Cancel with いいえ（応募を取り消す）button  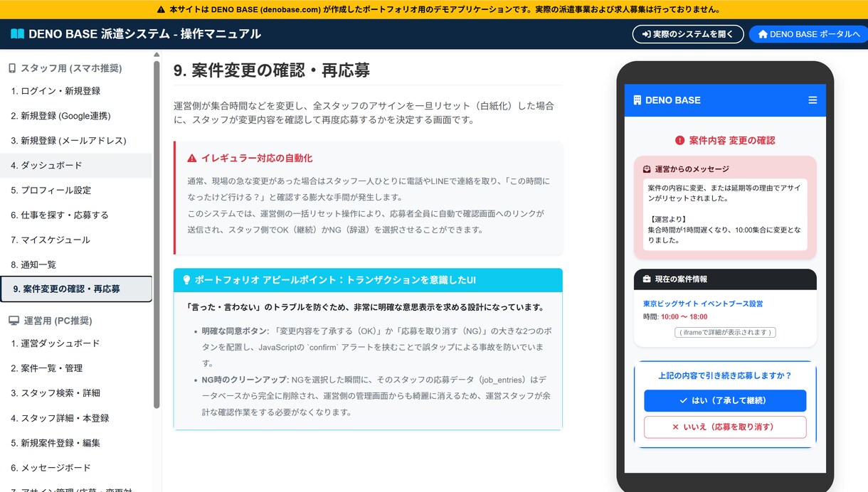725,427
